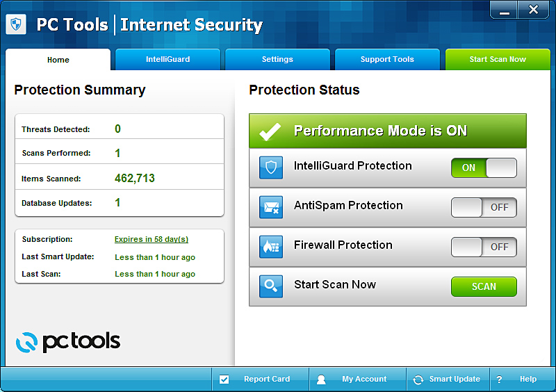Enable the Firewall Protection switch
Image resolution: width=556 pixels, height=392 pixels.
point(484,247)
